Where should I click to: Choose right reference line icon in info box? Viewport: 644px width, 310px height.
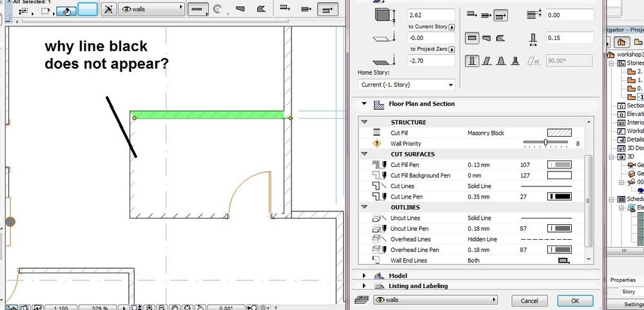point(327,8)
